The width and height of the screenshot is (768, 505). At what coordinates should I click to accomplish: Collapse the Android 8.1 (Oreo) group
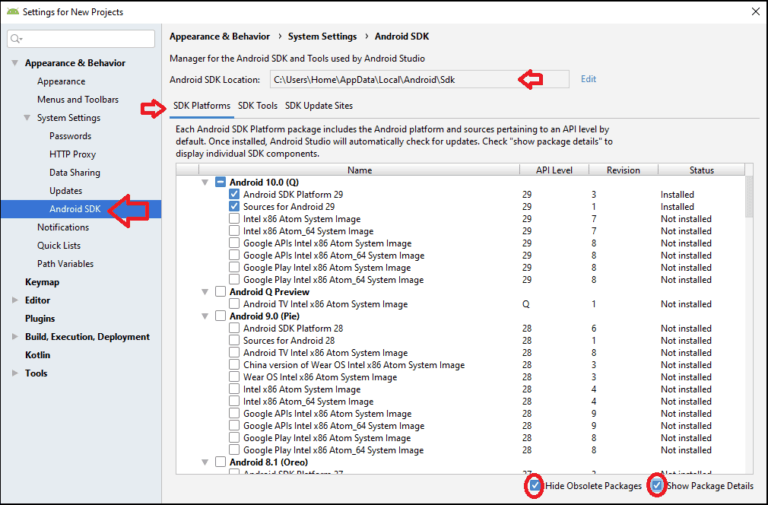205,462
